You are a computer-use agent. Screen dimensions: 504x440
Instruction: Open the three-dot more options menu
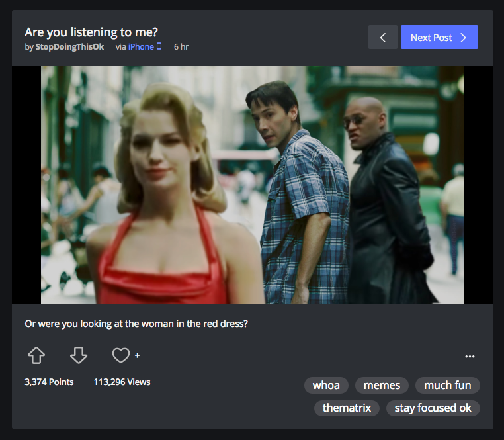pyautogui.click(x=470, y=356)
